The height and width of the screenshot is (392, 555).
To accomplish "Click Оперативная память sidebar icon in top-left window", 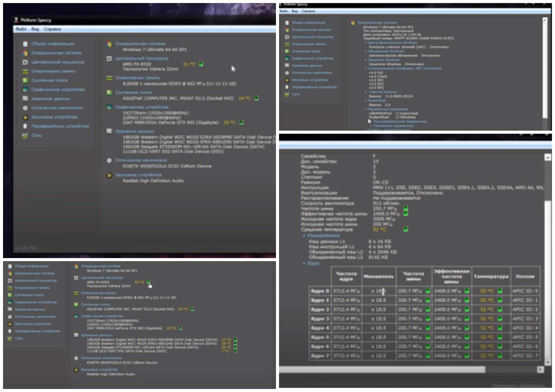I will (x=25, y=71).
